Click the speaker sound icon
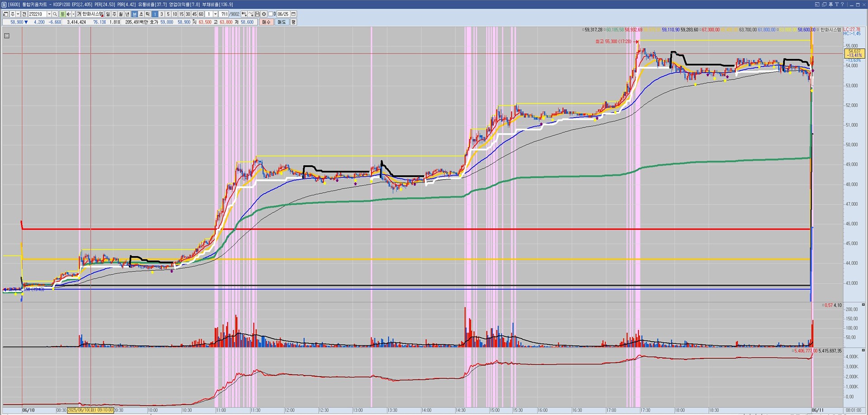868x415 pixels. pyautogui.click(x=69, y=14)
